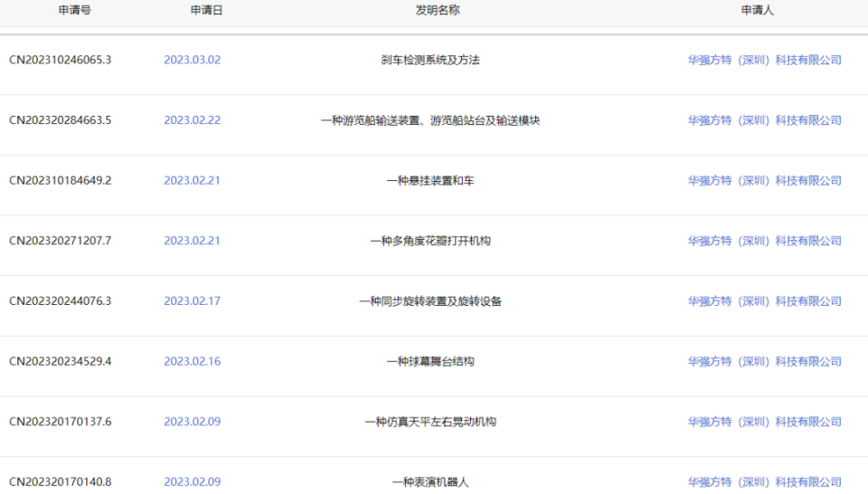The image size is (868, 494).
Task: Select application number CN202310246065.3
Action: pos(61,60)
